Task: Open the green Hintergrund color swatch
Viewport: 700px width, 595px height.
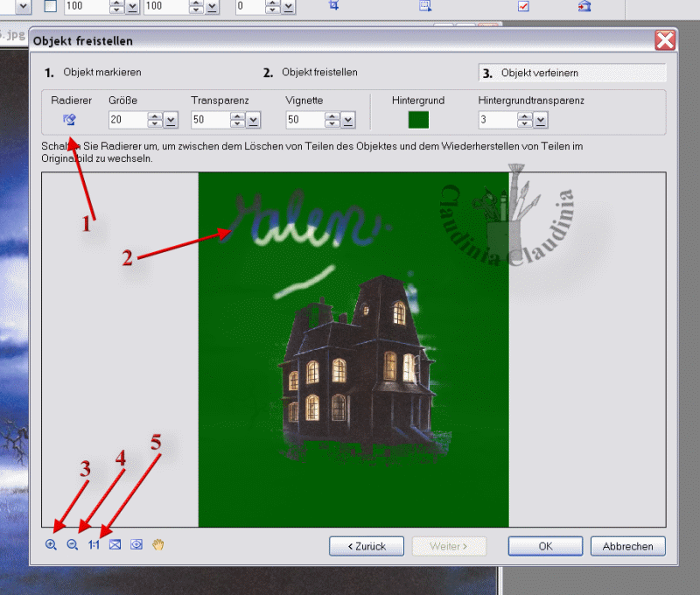Action: tap(418, 120)
